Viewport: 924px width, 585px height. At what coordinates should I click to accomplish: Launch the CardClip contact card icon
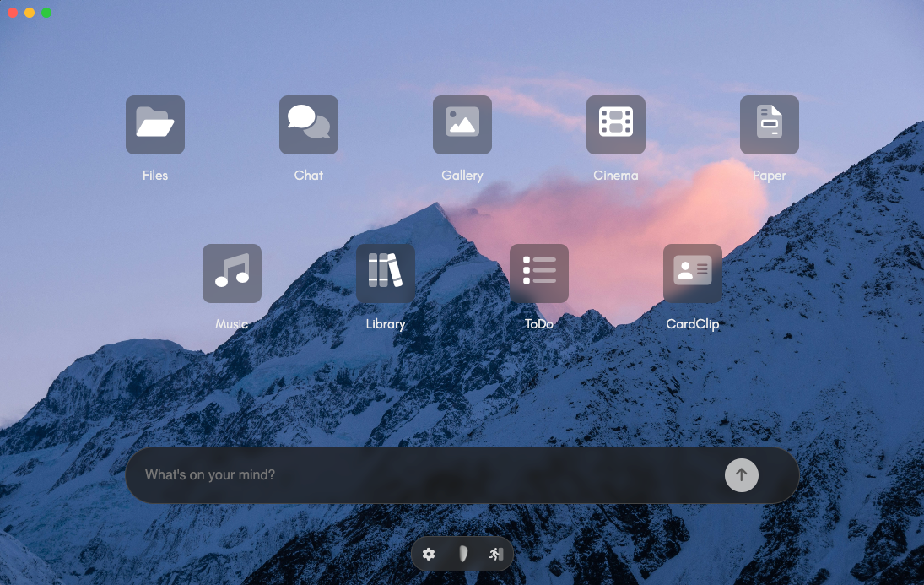pyautogui.click(x=693, y=274)
